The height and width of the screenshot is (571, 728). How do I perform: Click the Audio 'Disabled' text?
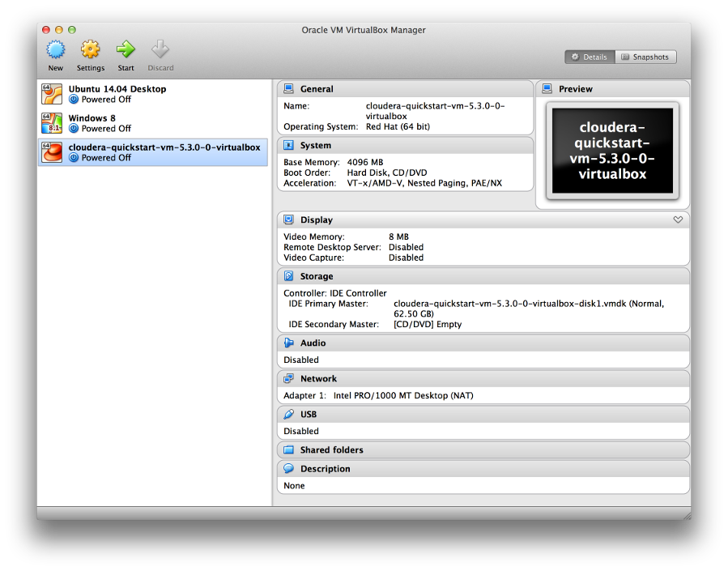coord(301,360)
